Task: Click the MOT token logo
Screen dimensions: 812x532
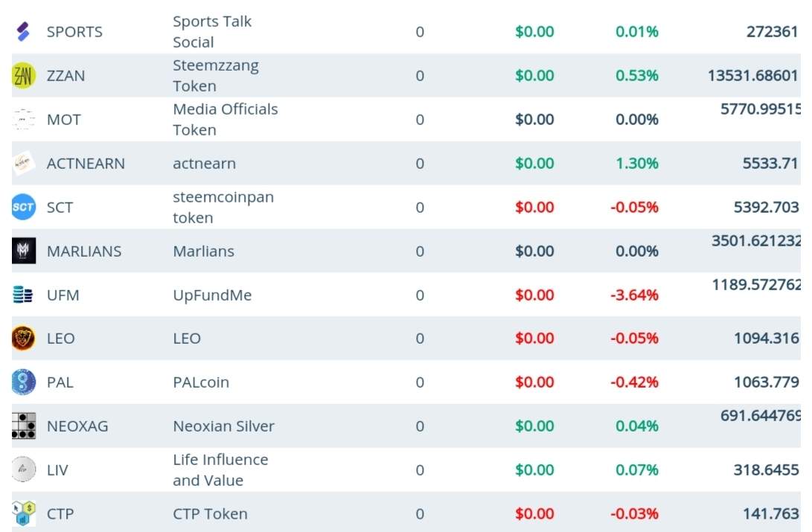Action: 24,120
